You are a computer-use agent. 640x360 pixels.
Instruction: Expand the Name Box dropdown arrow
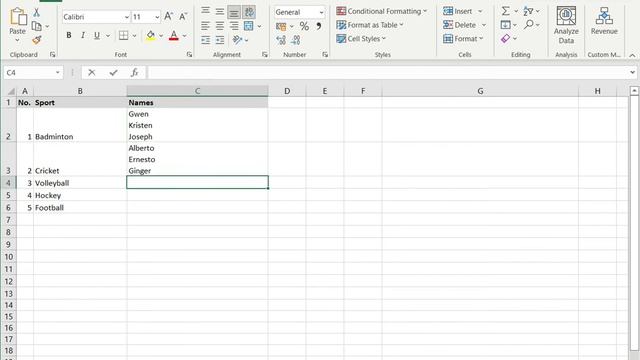click(x=58, y=73)
